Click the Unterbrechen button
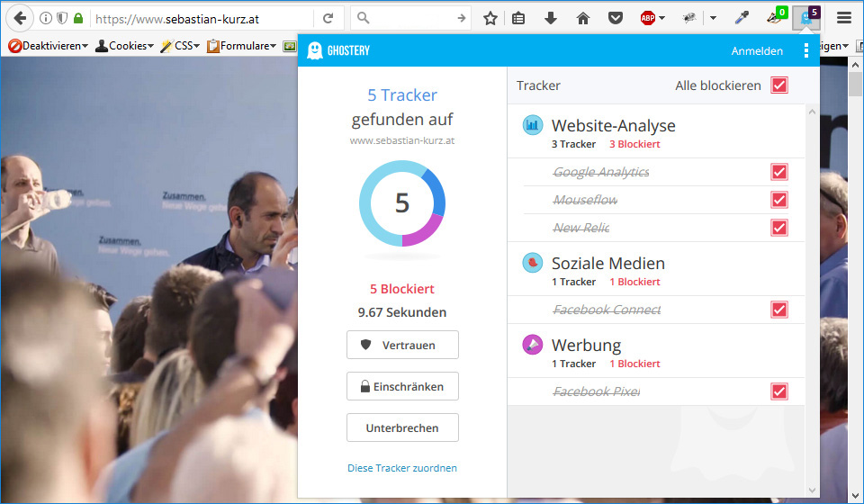 point(402,427)
